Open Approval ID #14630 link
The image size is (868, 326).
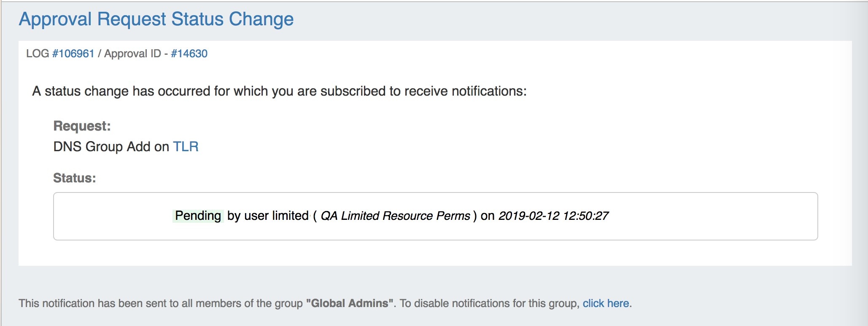[189, 53]
